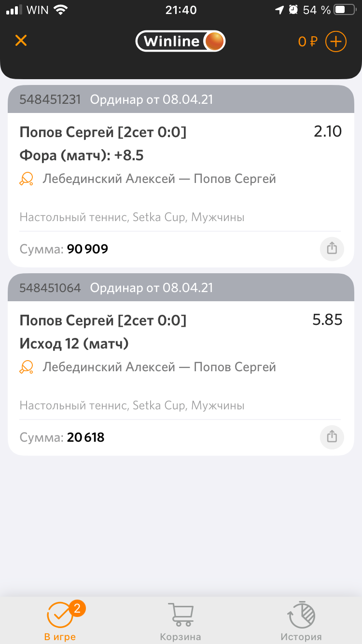This screenshot has height=644, width=362.
Task: Tap the Сумма: 90 909 stake
Action: point(64,249)
